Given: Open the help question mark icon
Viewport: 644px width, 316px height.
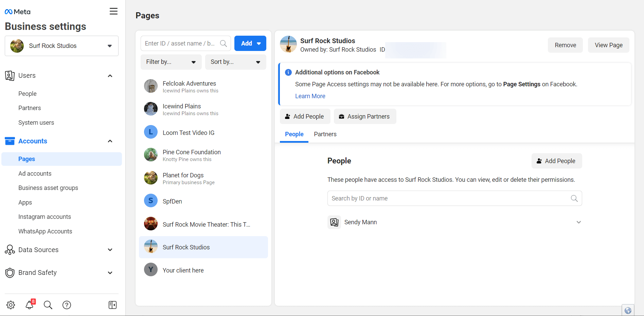Looking at the screenshot, I should click(67, 305).
